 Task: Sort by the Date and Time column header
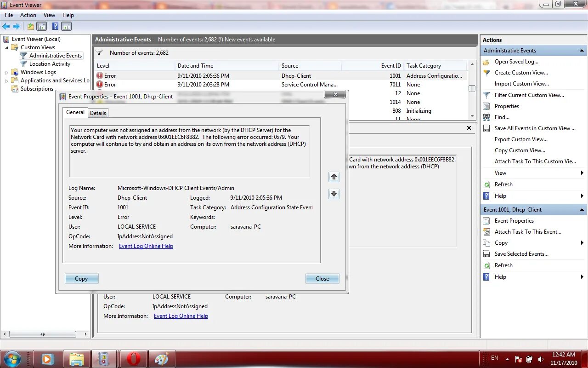pyautogui.click(x=226, y=66)
